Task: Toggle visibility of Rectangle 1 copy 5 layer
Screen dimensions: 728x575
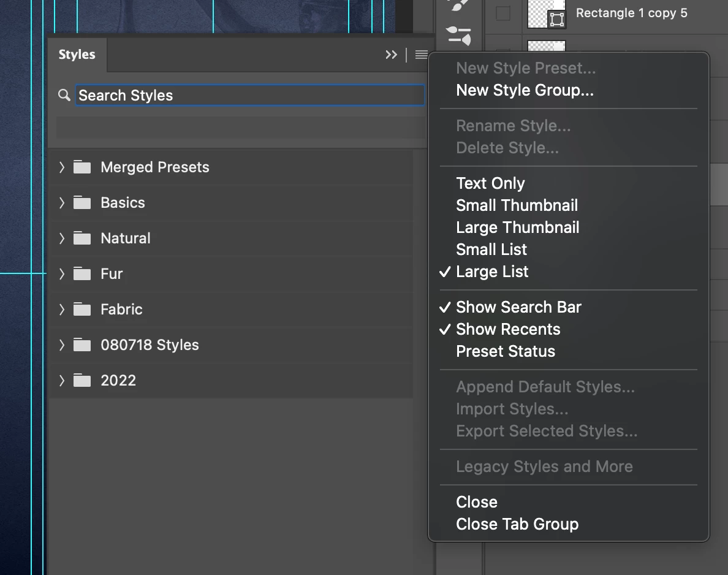Action: coord(503,13)
